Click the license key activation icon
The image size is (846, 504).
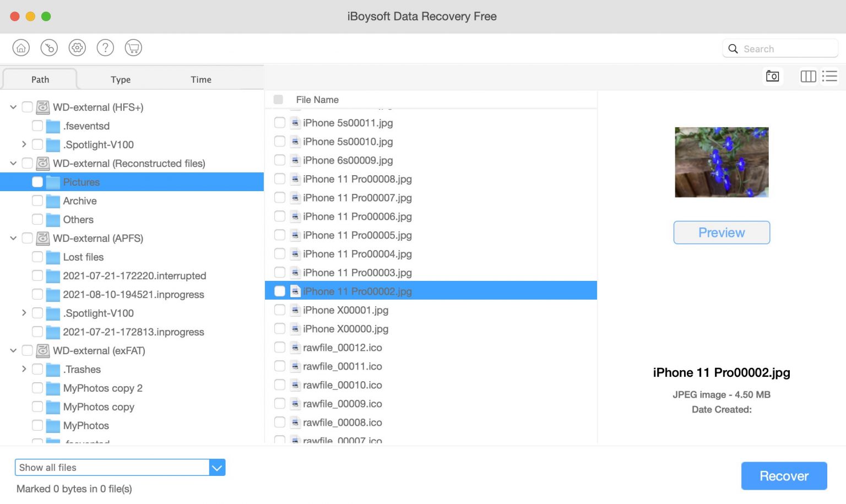click(49, 47)
